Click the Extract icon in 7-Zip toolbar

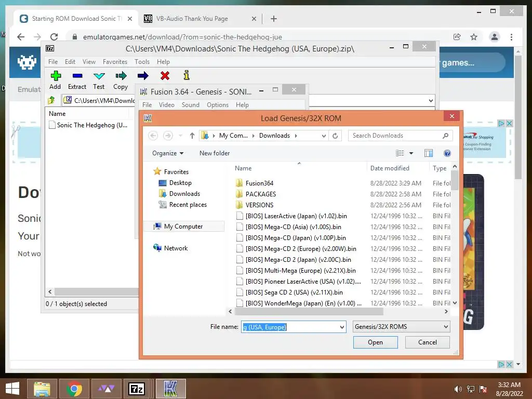[x=77, y=76]
